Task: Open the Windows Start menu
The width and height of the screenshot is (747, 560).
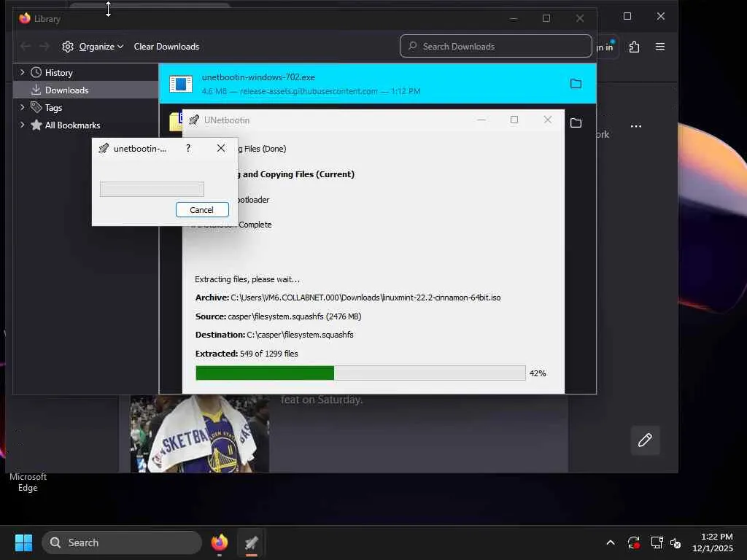Action: tap(23, 542)
